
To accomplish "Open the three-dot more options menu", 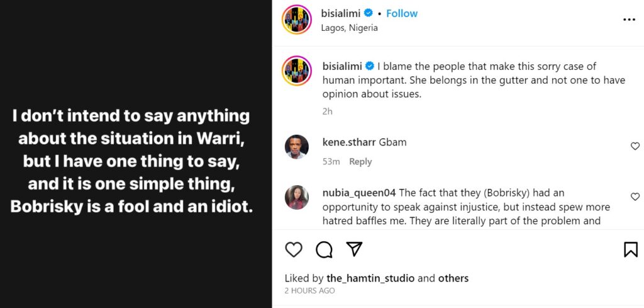I will 629,20.
